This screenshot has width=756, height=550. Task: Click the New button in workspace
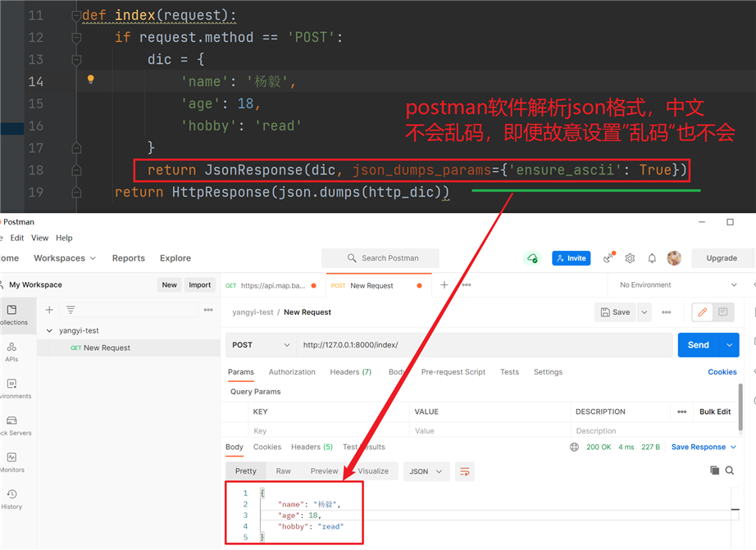click(x=169, y=285)
